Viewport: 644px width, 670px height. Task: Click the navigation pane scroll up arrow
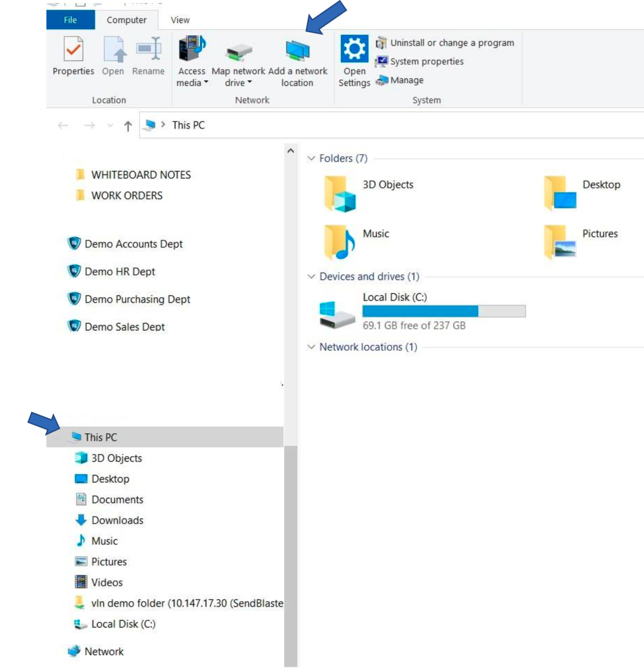(x=291, y=151)
